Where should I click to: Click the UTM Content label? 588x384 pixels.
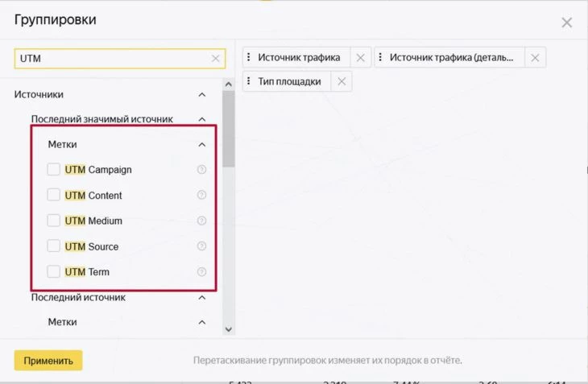93,195
